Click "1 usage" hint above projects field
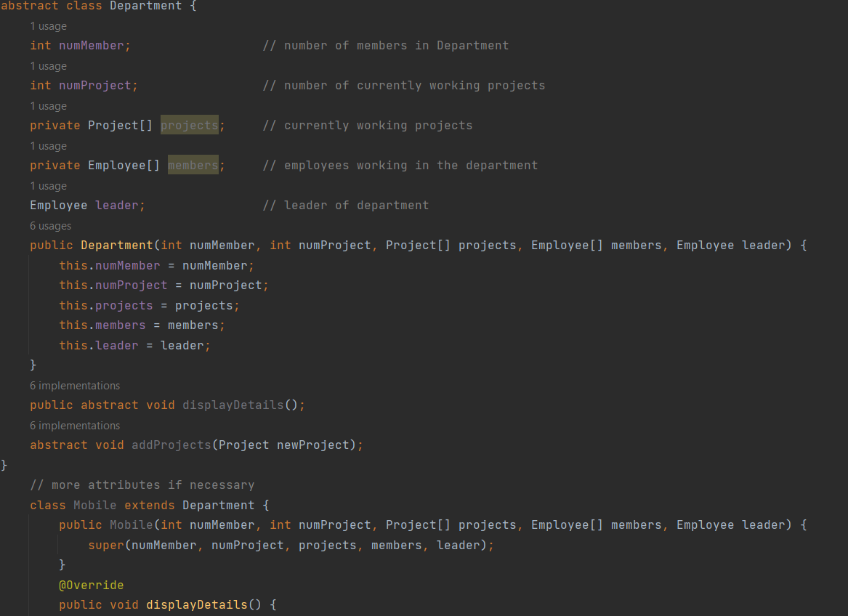848x616 pixels. coord(48,106)
